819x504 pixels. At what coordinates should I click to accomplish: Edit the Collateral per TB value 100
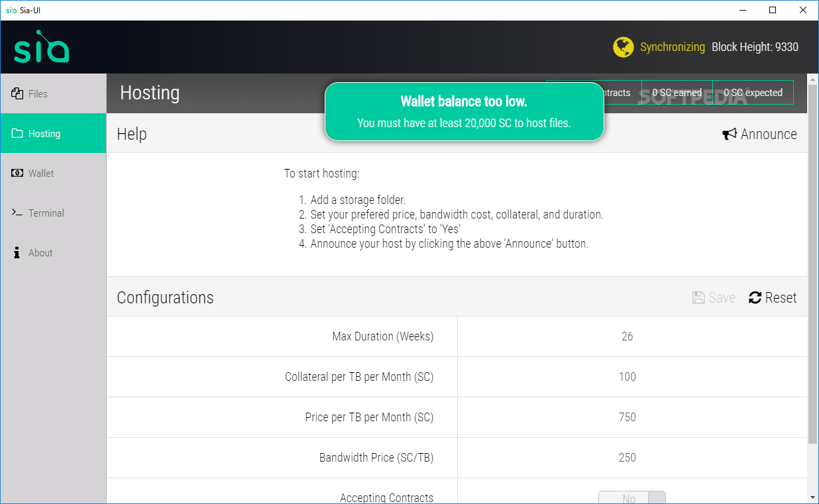[627, 377]
